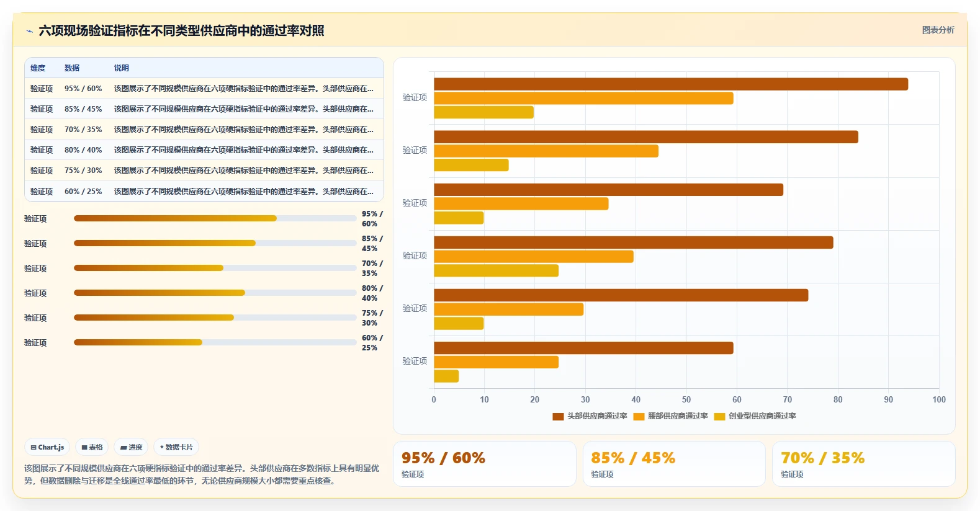
Task: Click the dark brown chart bar reaching 75
Action: coord(621,295)
